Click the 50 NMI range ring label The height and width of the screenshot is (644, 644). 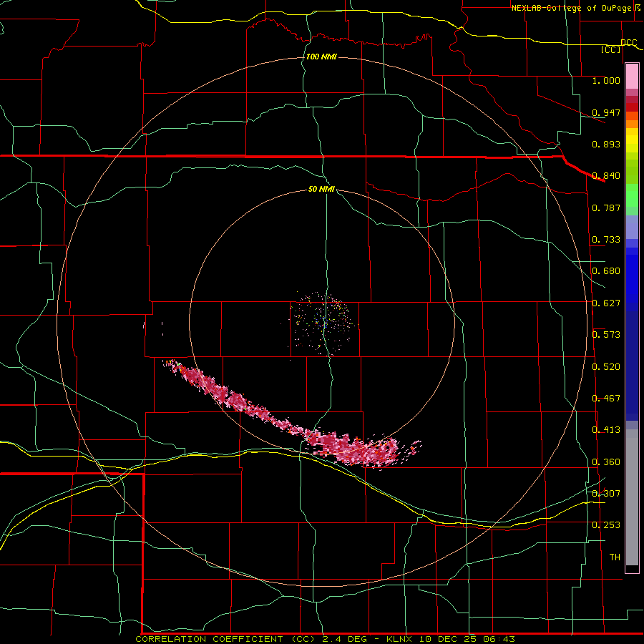tap(321, 190)
